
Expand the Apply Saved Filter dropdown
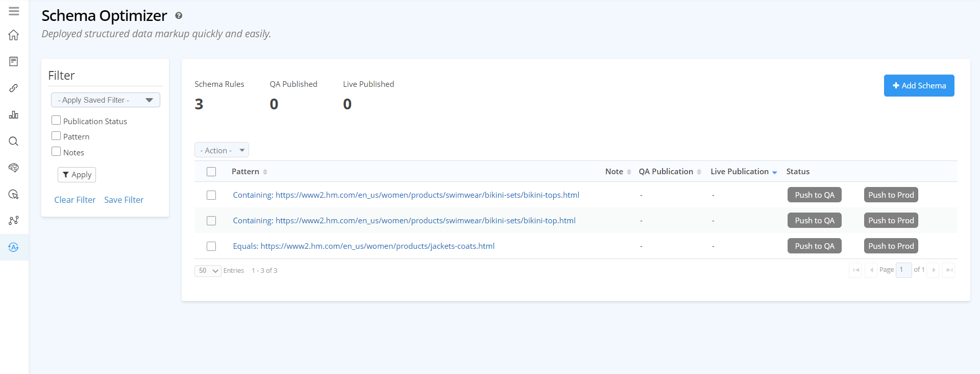pos(106,100)
